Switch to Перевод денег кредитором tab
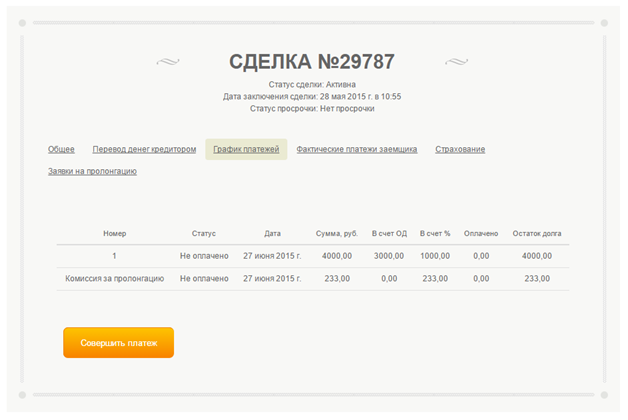Image resolution: width=628 pixels, height=420 pixels. [144, 149]
